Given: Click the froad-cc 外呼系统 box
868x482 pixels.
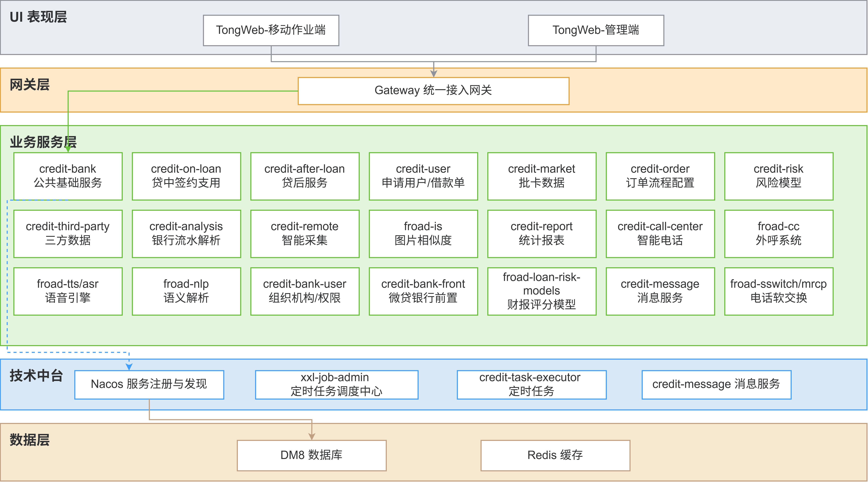Looking at the screenshot, I should [x=779, y=234].
